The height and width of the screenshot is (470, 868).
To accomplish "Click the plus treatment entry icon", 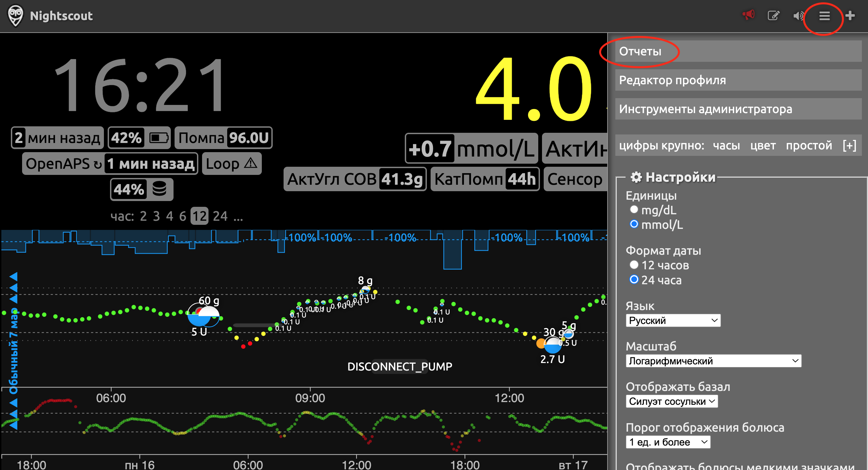I will click(x=850, y=15).
